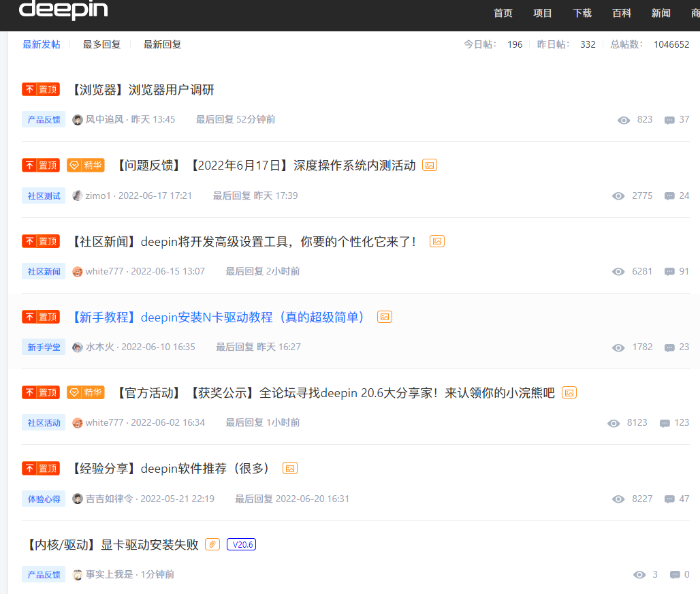This screenshot has height=594, width=700.
Task: Click 风中追风 avatar image
Action: [78, 120]
